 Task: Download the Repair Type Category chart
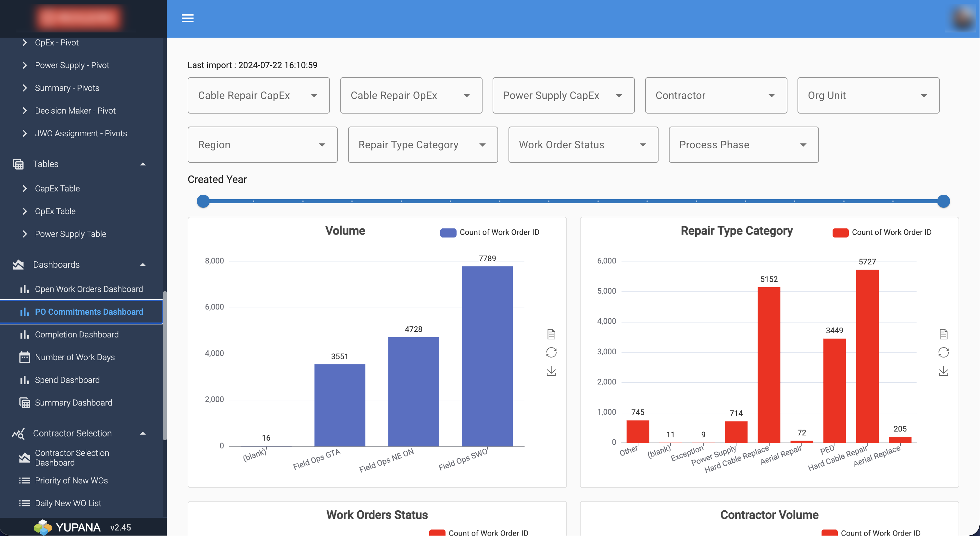pyautogui.click(x=944, y=371)
